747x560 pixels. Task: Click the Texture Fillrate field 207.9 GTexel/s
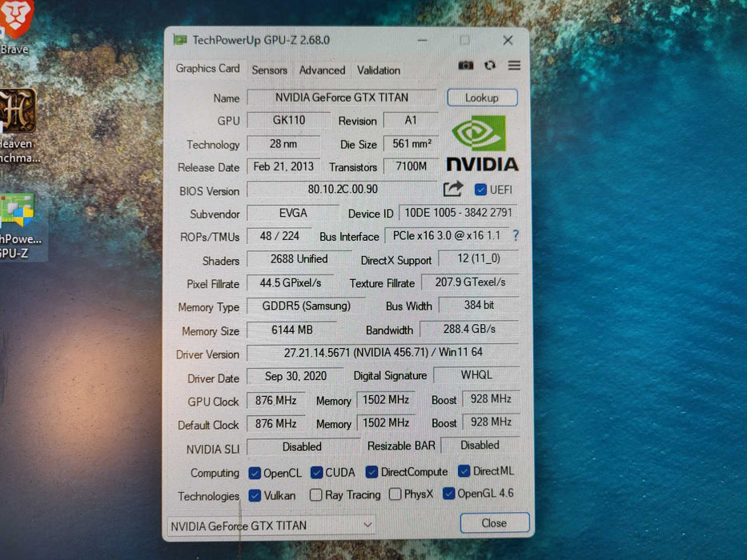click(x=470, y=282)
